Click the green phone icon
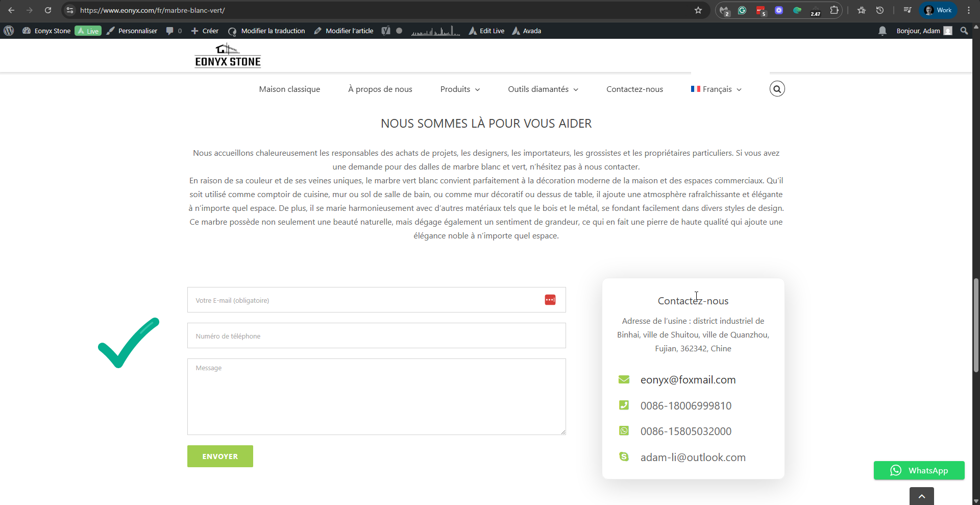980x505 pixels. 624,405
